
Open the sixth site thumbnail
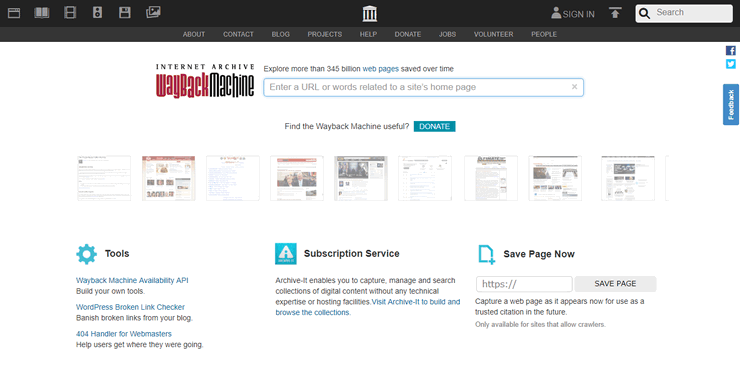click(x=425, y=178)
